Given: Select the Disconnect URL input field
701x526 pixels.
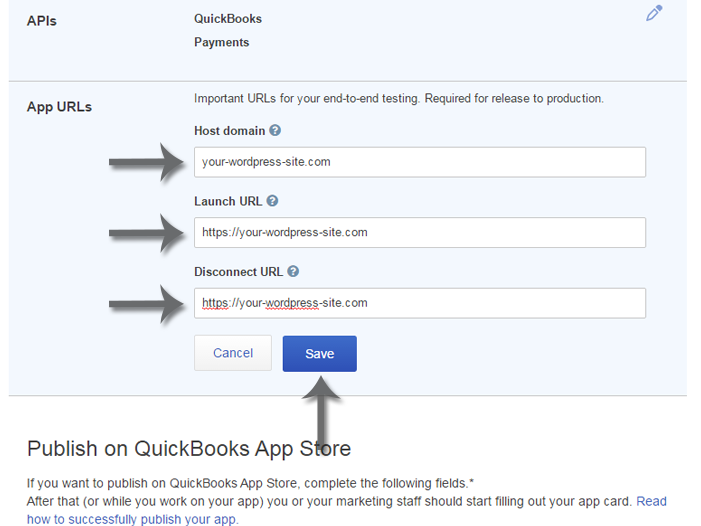Looking at the screenshot, I should [419, 303].
